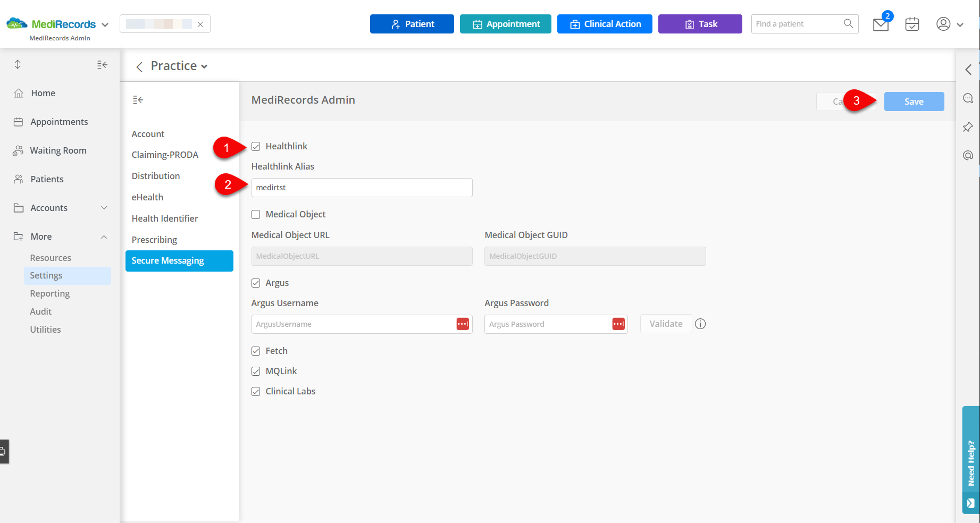
Task: Collapse the right panel chevron
Action: pyautogui.click(x=968, y=69)
